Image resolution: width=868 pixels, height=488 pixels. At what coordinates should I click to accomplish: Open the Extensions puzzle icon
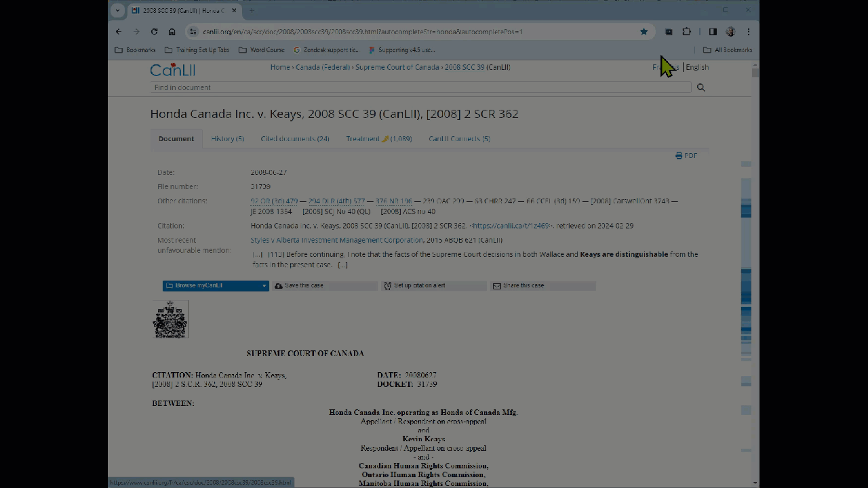(x=686, y=32)
